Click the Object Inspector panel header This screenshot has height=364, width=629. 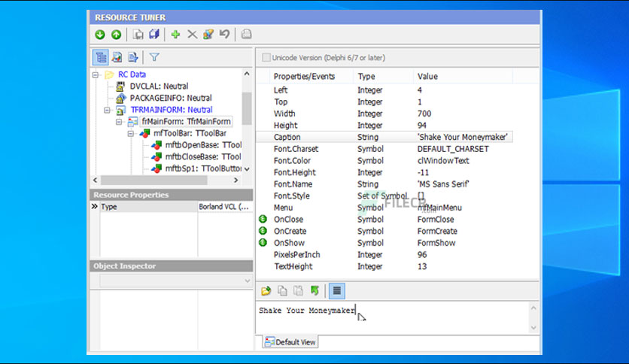click(172, 265)
